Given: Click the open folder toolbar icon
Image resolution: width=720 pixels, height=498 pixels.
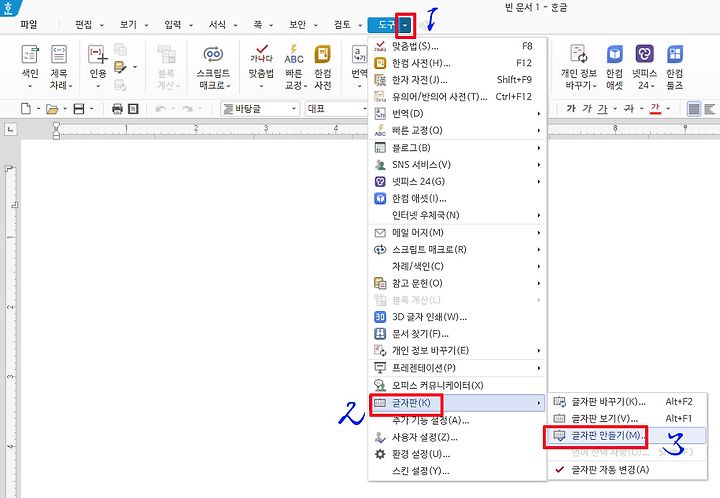Looking at the screenshot, I should pyautogui.click(x=52, y=109).
